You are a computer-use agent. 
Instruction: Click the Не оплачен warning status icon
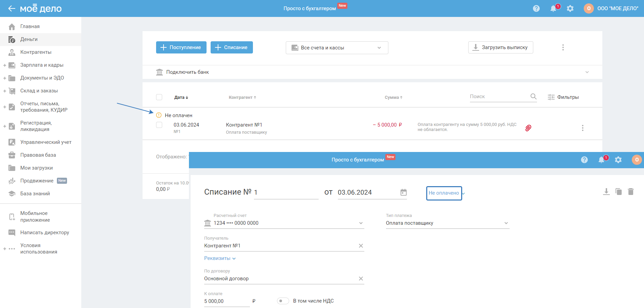click(x=159, y=115)
